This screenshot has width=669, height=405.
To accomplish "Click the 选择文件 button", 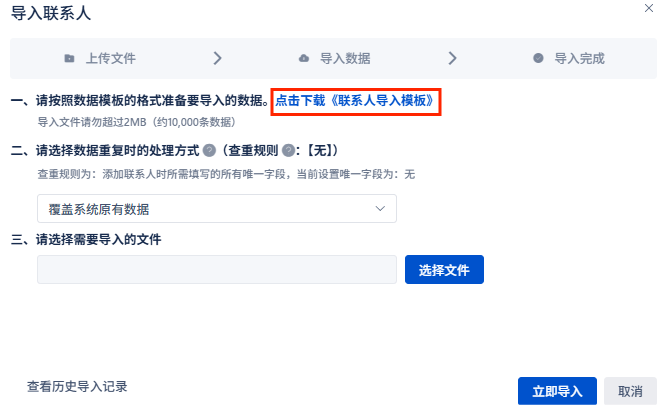I will point(444,269).
